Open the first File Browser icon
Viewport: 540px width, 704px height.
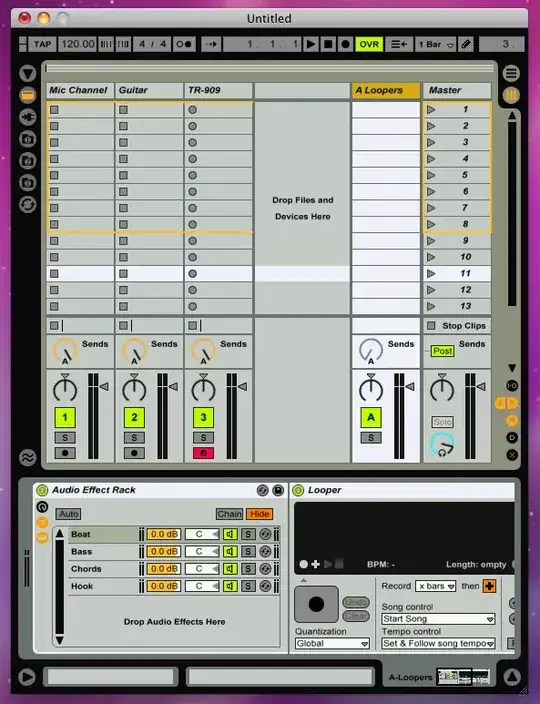tap(28, 139)
